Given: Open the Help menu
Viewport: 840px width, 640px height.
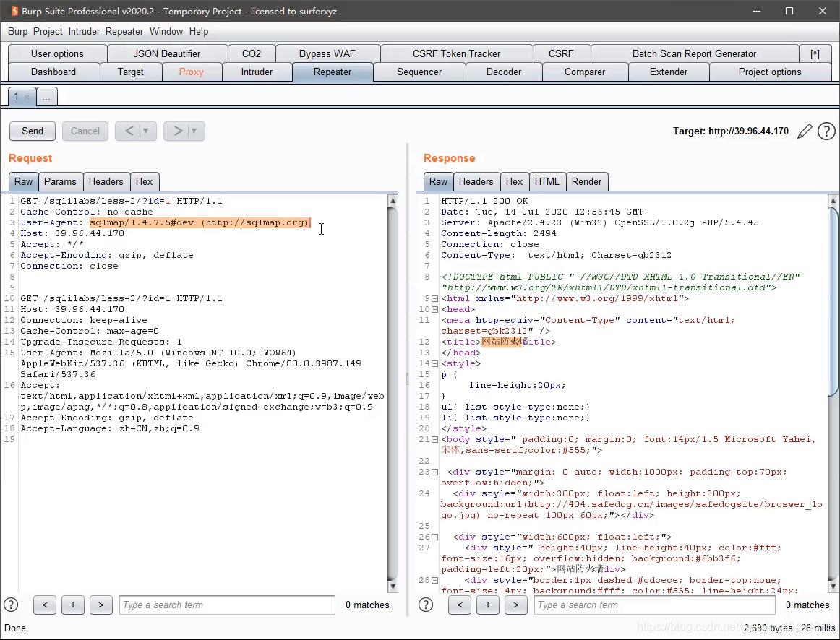Looking at the screenshot, I should (x=199, y=32).
